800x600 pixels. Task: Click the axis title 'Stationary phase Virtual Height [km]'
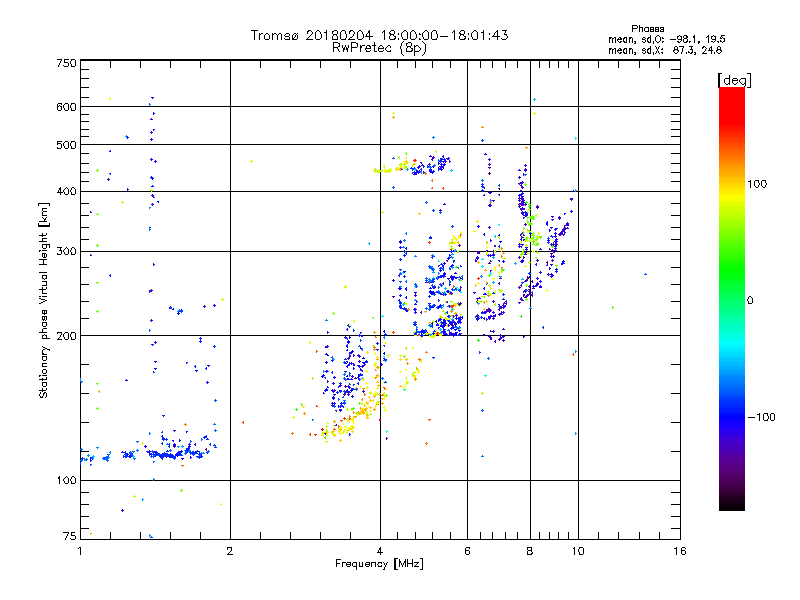[x=44, y=300]
